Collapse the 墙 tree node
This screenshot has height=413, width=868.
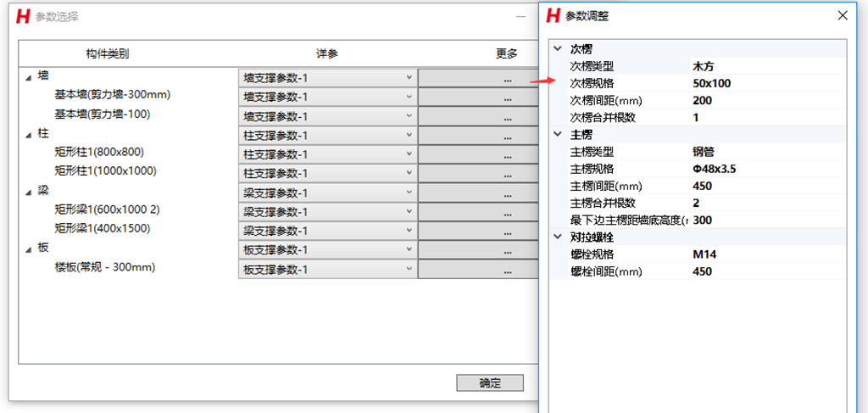pos(28,78)
